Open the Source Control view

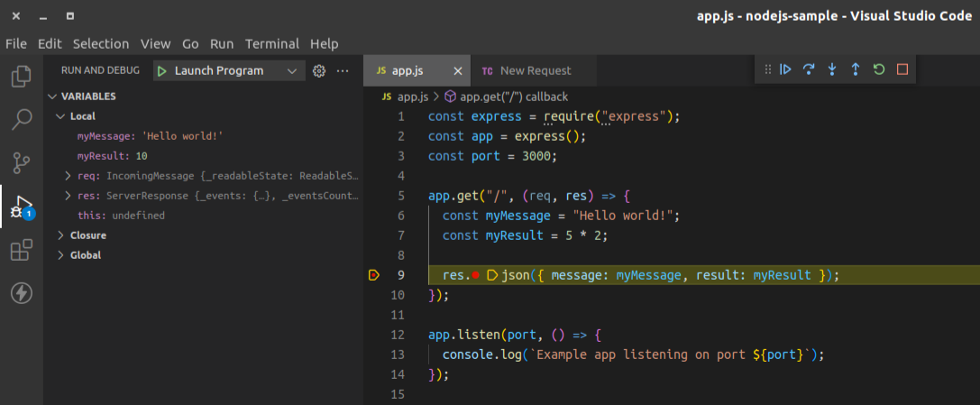click(x=22, y=162)
